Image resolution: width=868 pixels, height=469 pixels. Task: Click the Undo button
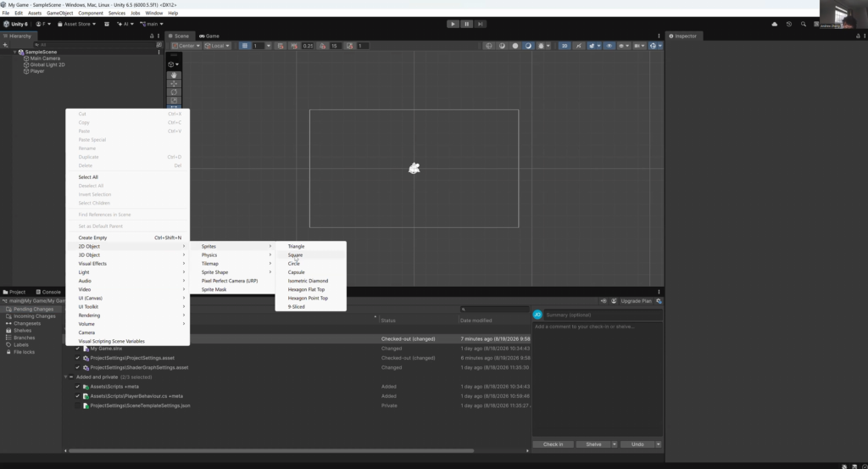(637, 444)
